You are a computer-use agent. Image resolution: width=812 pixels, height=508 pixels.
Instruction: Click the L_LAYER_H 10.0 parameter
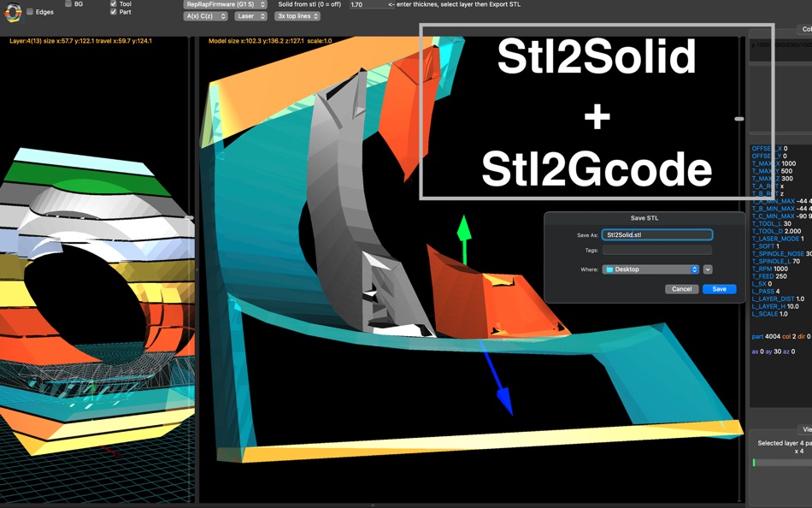(x=775, y=306)
